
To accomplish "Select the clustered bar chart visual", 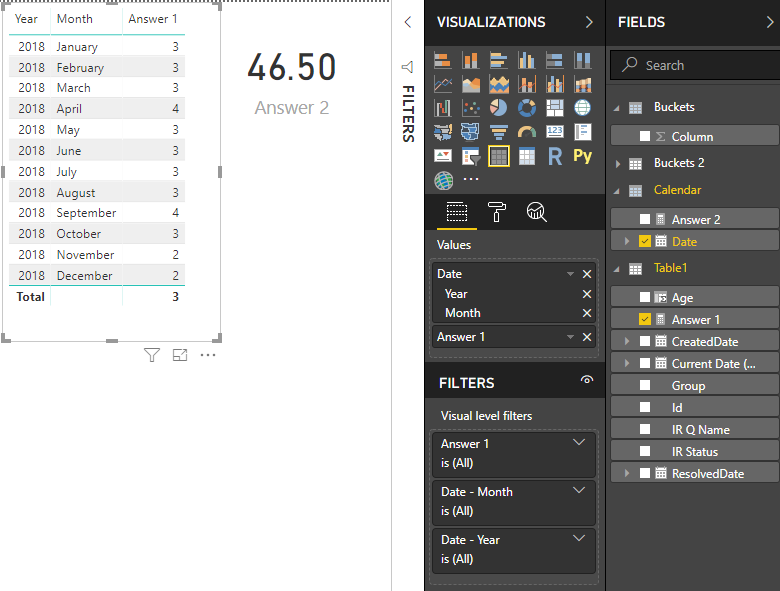I will tap(498, 60).
